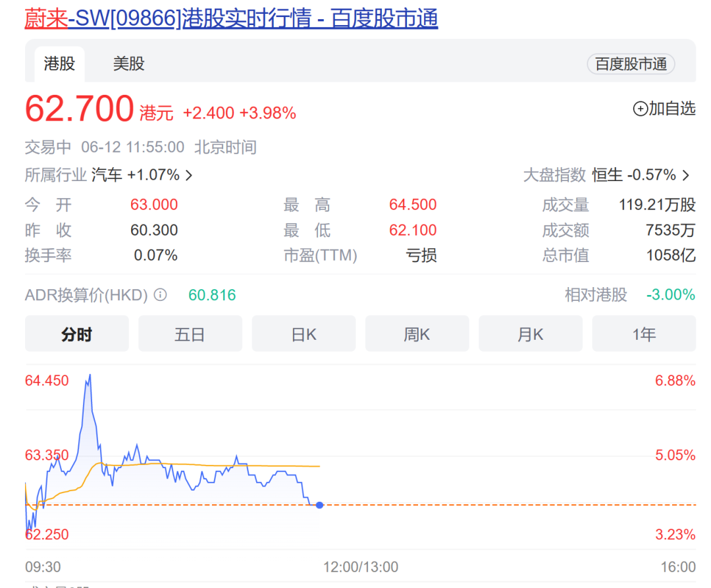Click the +2.400 price change value
711x588 pixels.
(209, 113)
